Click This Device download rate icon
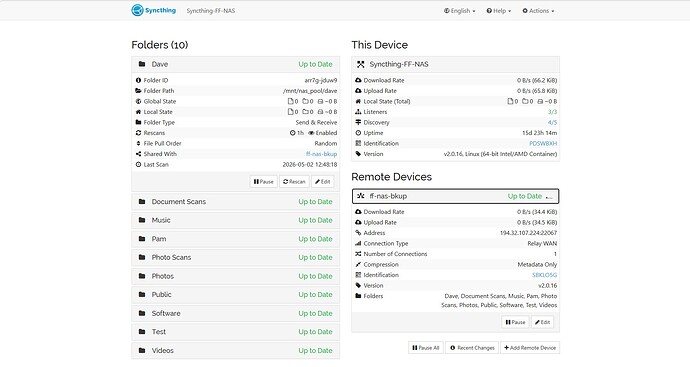The width and height of the screenshot is (690, 367). point(358,80)
